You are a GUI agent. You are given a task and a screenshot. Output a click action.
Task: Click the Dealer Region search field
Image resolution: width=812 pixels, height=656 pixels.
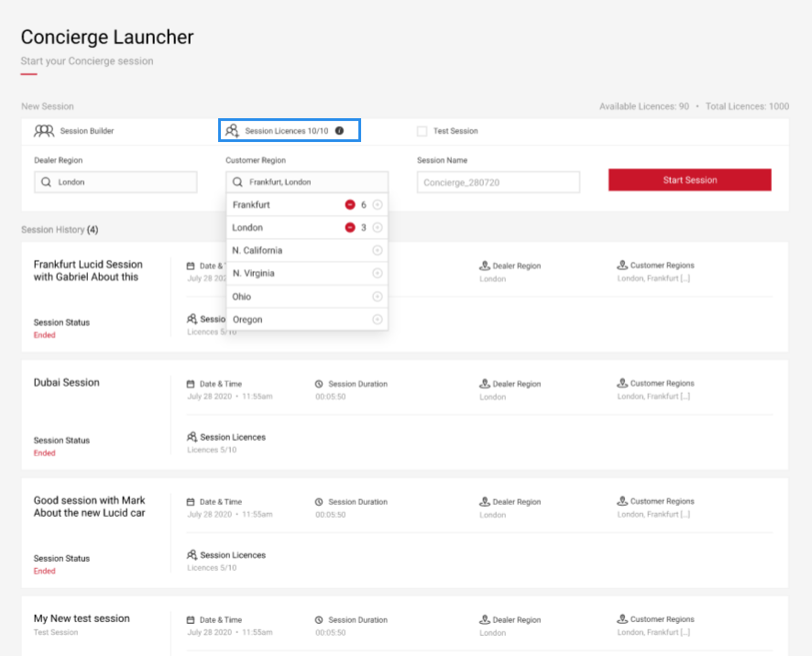coord(115,182)
